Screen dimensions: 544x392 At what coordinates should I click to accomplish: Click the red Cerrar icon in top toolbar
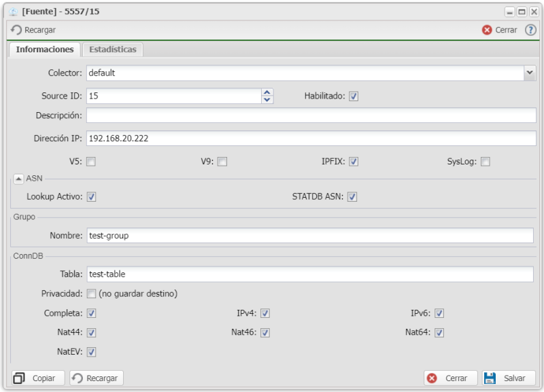tap(487, 30)
